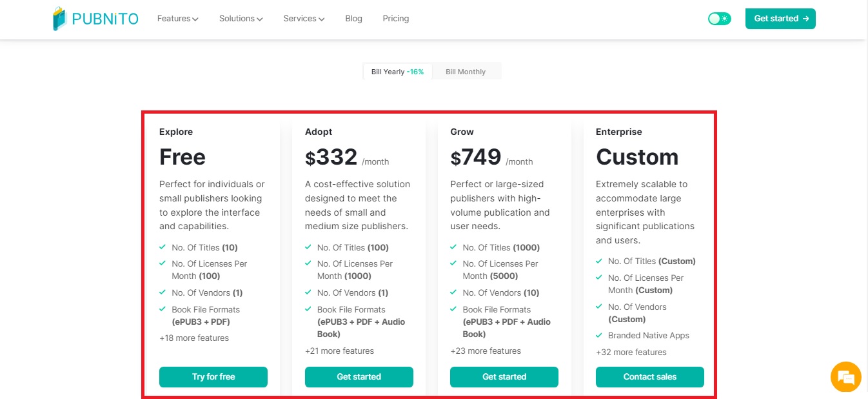Toggle the dark/light mode switch
This screenshot has height=399, width=868.
pyautogui.click(x=719, y=19)
